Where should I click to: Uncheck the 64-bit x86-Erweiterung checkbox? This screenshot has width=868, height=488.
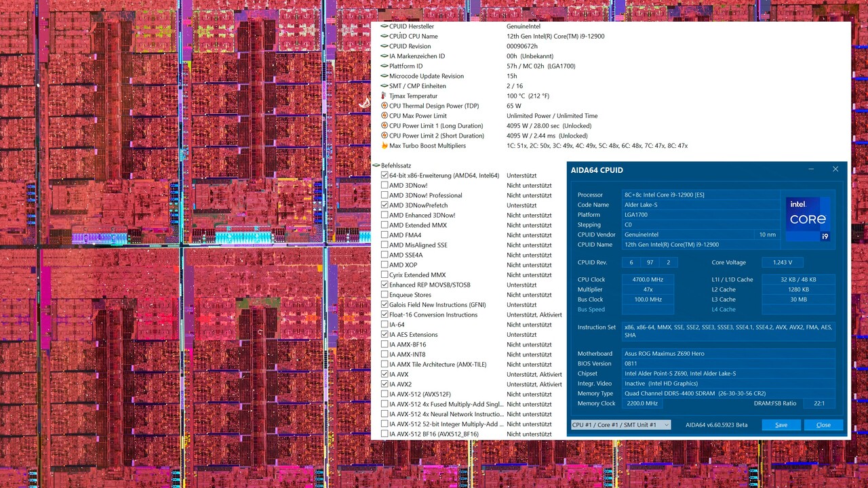click(x=384, y=175)
